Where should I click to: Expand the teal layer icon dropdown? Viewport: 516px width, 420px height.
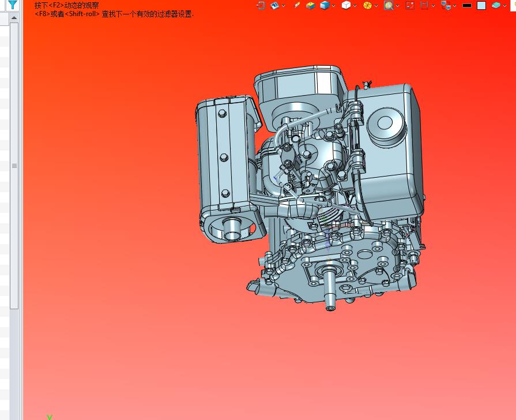click(x=504, y=6)
